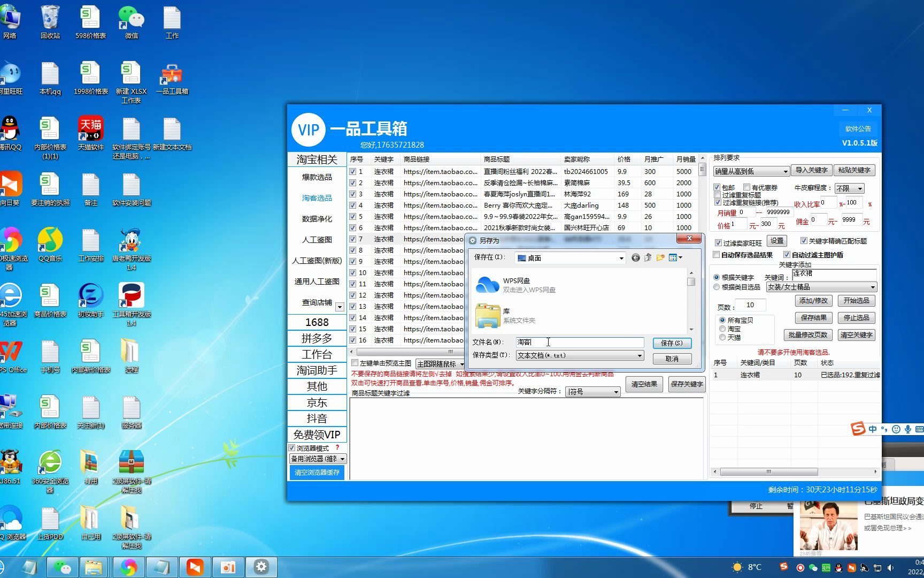Click the 保存(S) button

672,343
